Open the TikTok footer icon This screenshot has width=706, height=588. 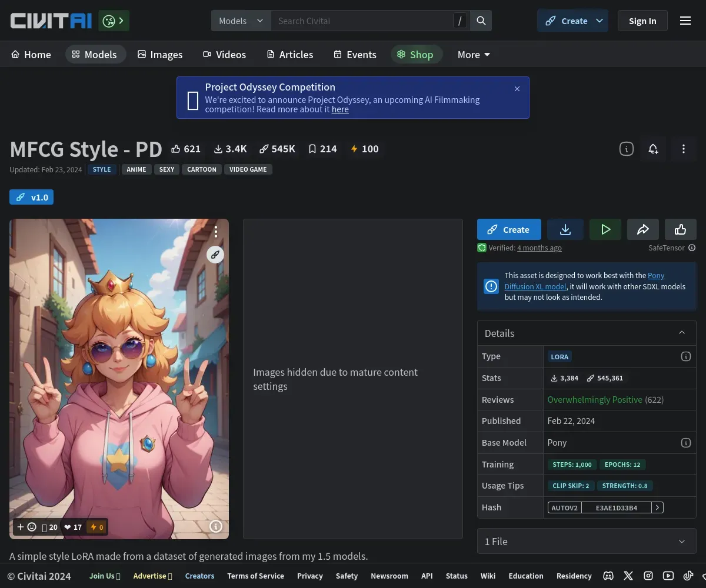pos(688,576)
